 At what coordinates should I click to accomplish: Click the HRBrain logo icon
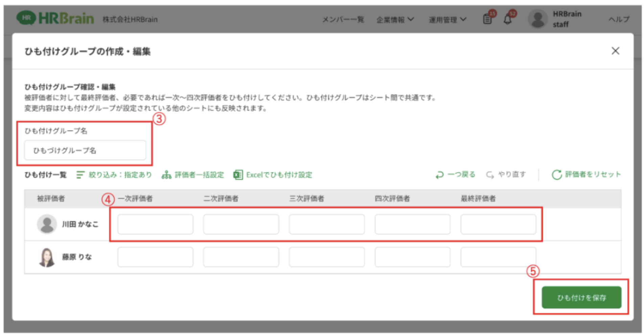[x=26, y=18]
